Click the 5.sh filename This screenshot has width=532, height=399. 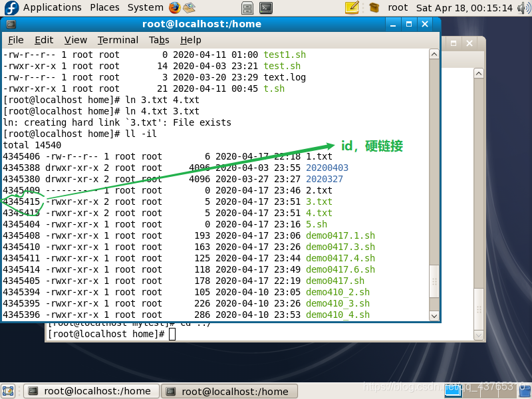click(x=317, y=224)
